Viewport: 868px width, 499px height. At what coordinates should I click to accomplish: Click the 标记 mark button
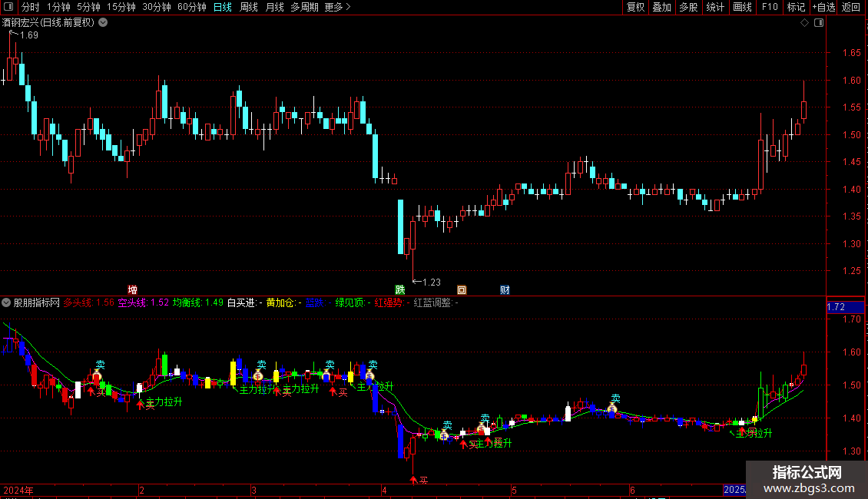click(796, 7)
